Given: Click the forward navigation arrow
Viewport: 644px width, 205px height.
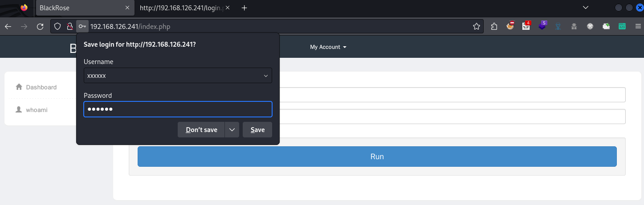Looking at the screenshot, I should coord(24,27).
